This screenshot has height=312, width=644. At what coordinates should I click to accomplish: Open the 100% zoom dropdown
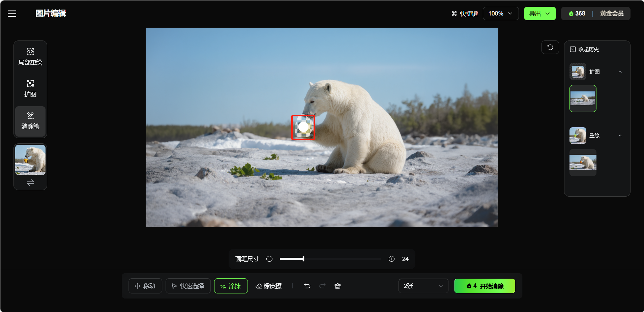(500, 13)
